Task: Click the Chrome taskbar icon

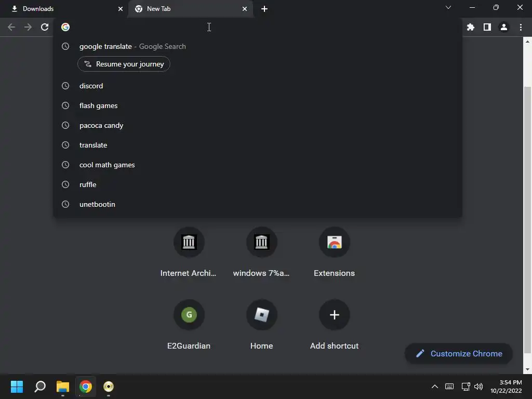Action: tap(86, 387)
